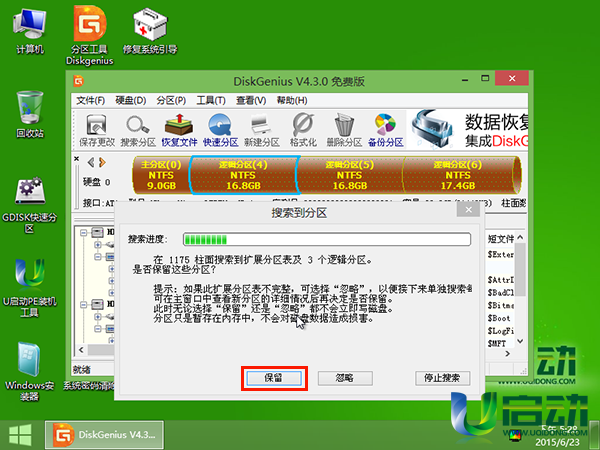Click the 保存更改 toolbar icon
The width and height of the screenshot is (600, 450).
pyautogui.click(x=96, y=130)
